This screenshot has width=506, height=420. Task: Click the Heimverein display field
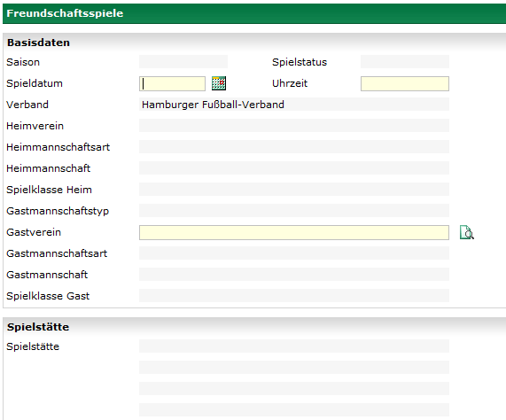pyautogui.click(x=294, y=126)
